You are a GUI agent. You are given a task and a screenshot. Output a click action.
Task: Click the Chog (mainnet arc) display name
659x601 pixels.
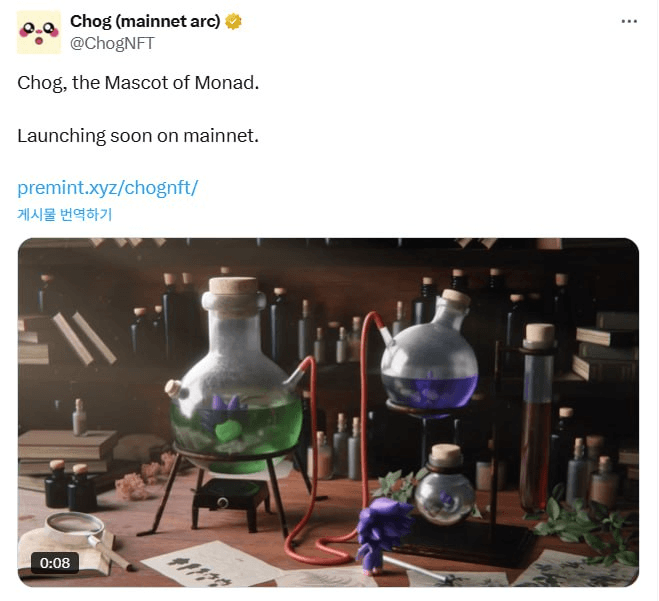(145, 21)
